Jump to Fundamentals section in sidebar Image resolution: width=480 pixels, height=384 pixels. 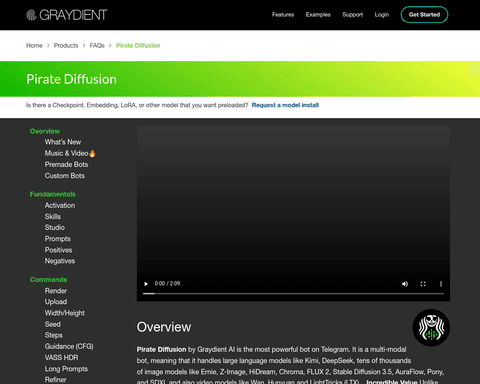coord(52,194)
